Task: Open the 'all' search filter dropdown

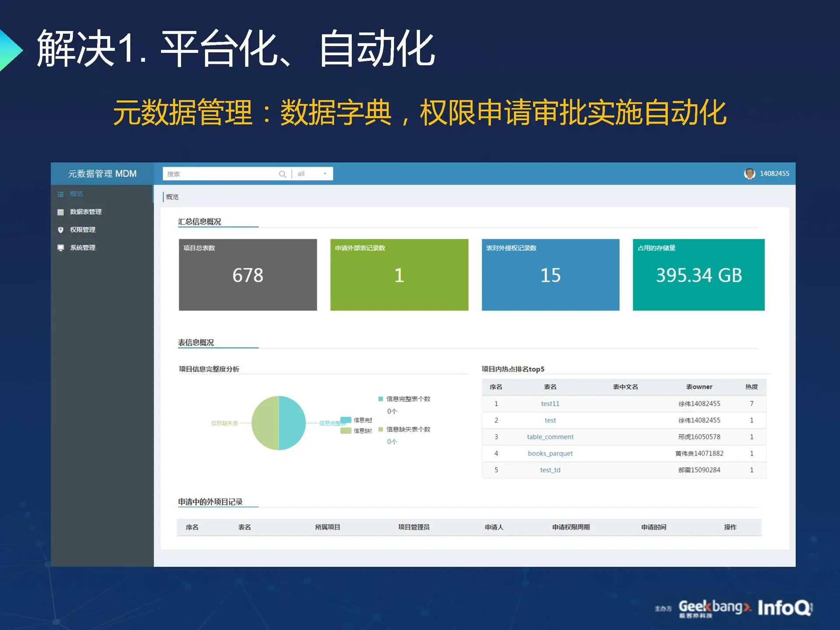Action: [312, 174]
